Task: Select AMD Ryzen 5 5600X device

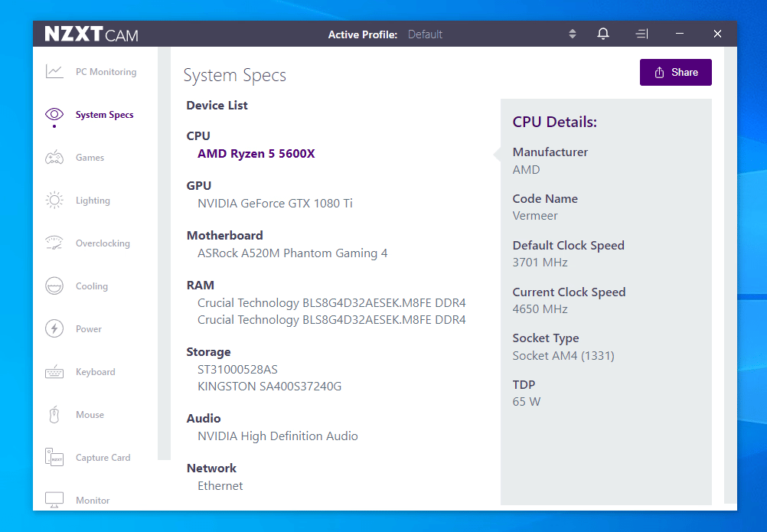Action: (256, 154)
